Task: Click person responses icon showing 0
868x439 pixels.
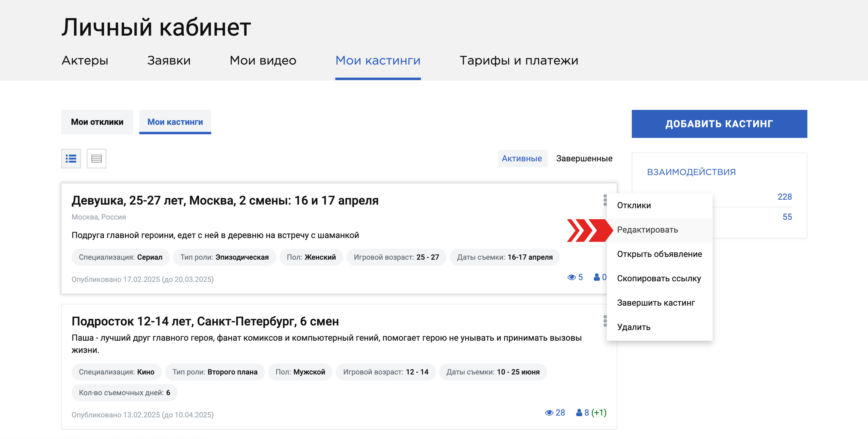Action: click(x=596, y=277)
